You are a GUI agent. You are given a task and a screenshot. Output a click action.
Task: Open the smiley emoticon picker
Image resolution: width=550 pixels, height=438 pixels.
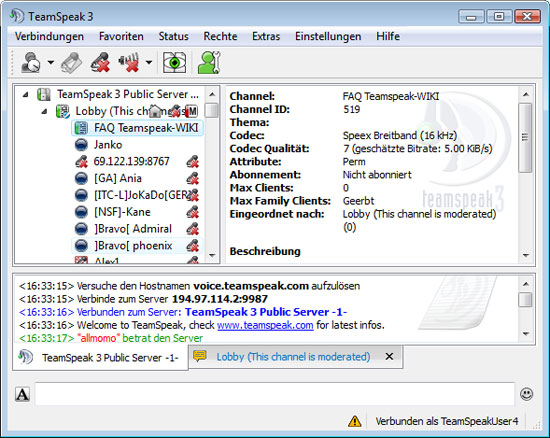point(526,394)
